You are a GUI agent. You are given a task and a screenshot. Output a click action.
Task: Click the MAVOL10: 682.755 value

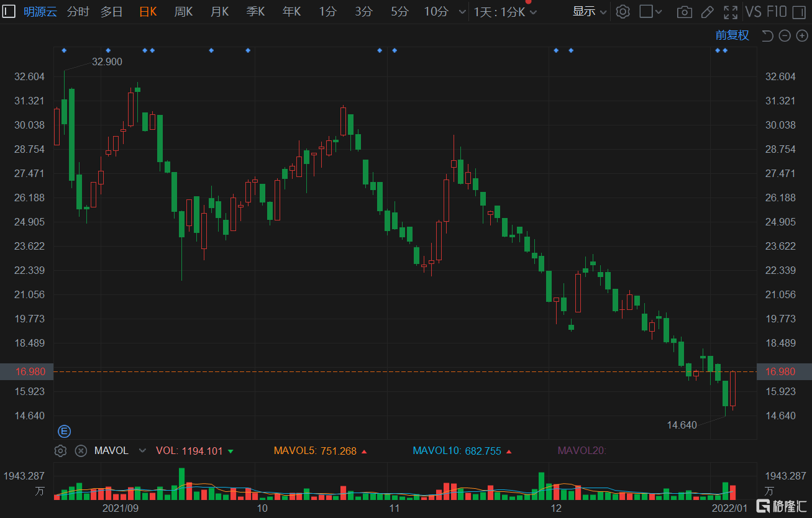click(457, 451)
